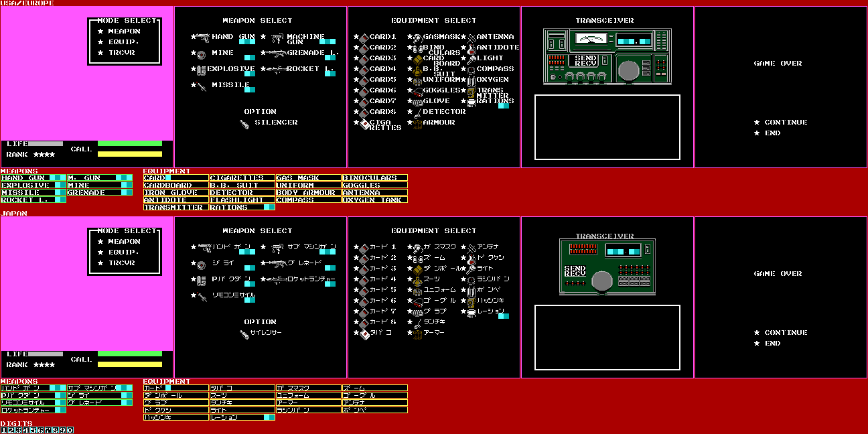Click the empty message box under USA transceiver

(607, 127)
